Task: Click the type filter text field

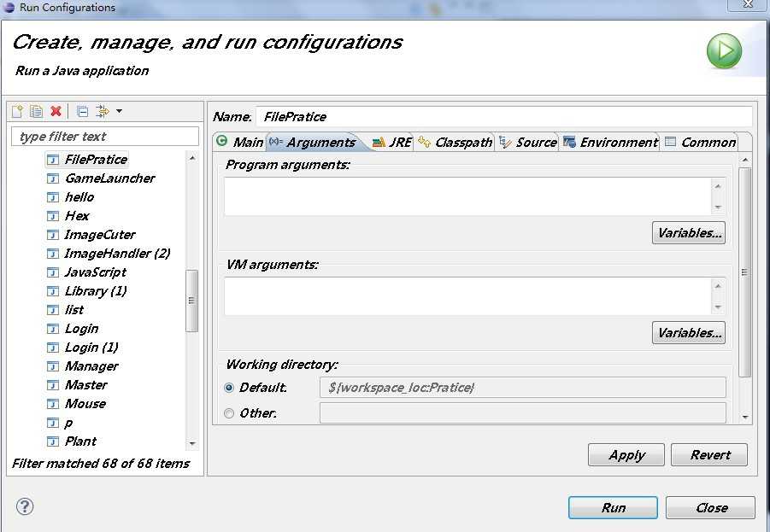Action: [104, 137]
